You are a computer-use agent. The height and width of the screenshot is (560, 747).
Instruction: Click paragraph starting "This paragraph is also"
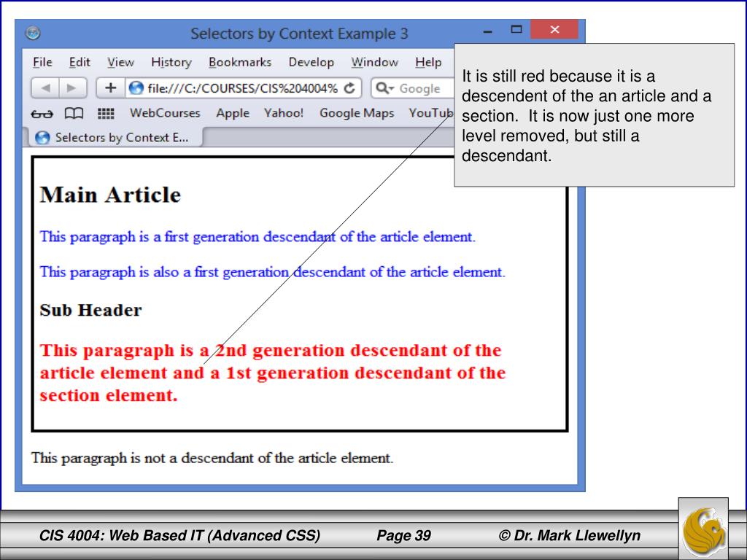[x=273, y=272]
